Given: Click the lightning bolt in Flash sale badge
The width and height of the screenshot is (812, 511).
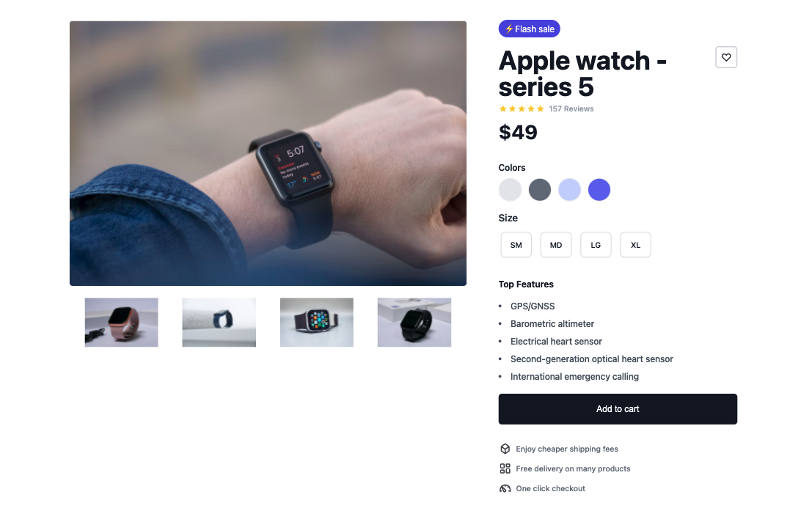Looking at the screenshot, I should 509,29.
